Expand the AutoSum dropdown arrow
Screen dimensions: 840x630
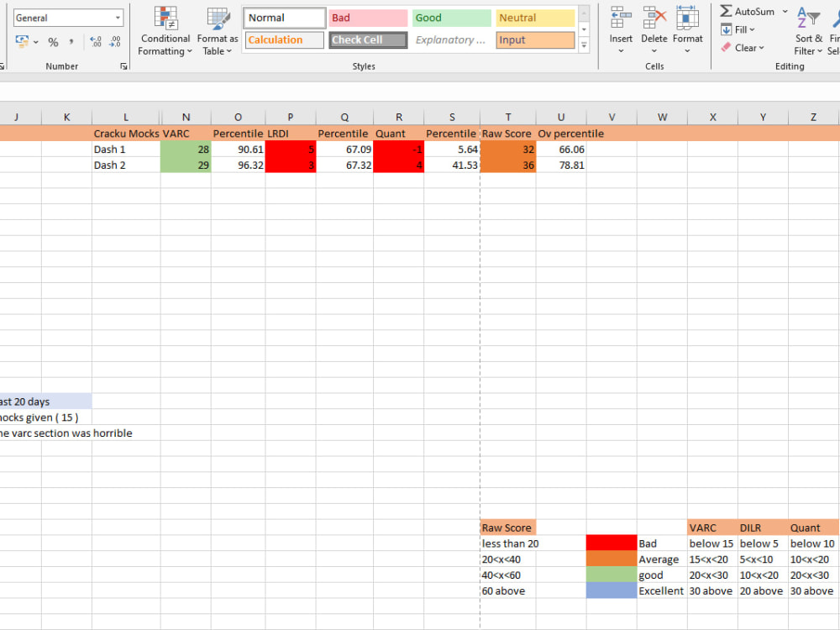785,11
